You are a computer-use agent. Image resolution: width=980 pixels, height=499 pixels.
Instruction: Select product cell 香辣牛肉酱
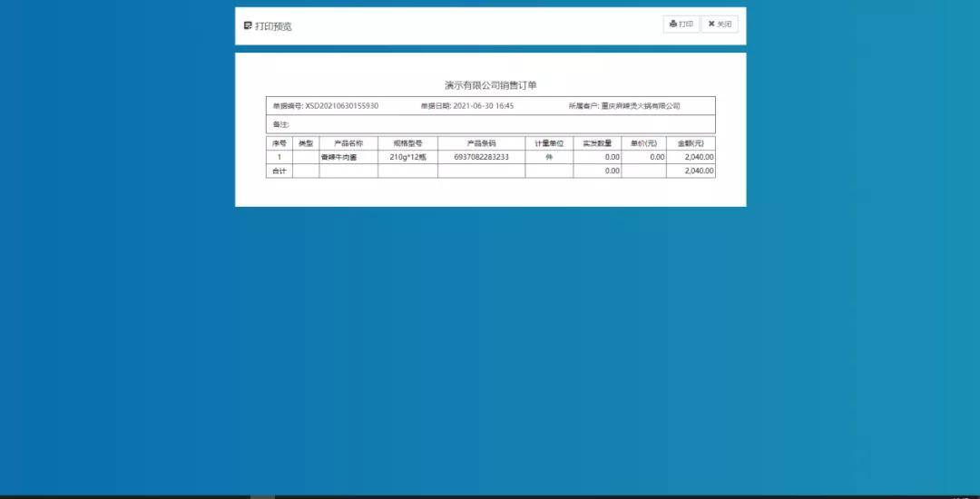[340, 157]
